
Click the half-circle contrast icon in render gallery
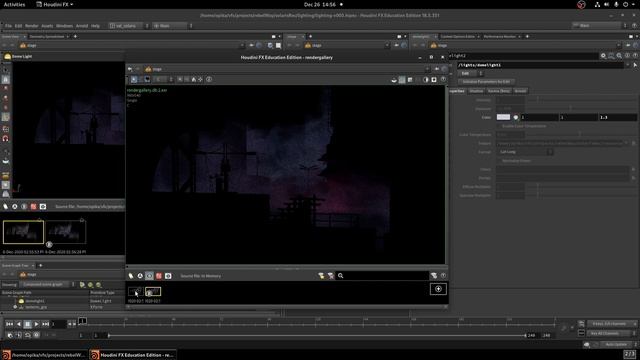click(426, 80)
